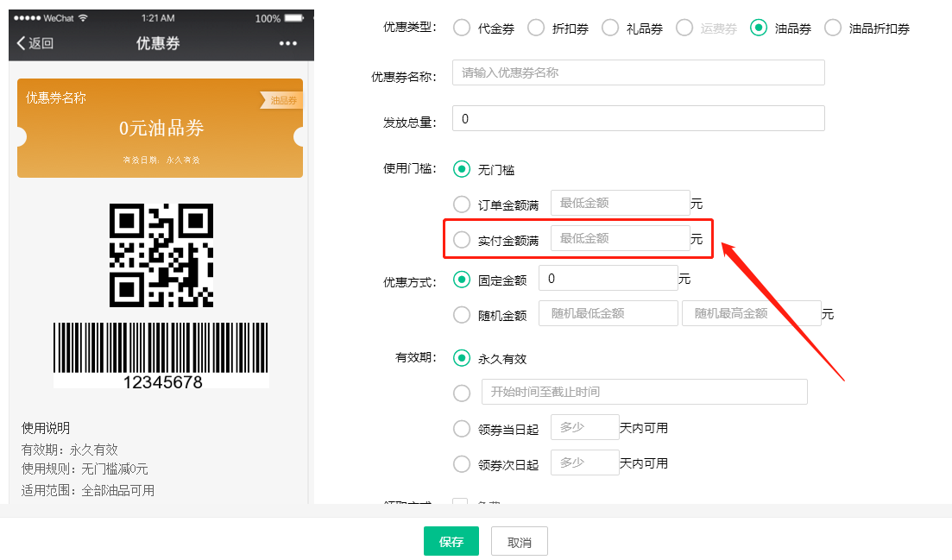The image size is (952, 560).
Task: Choose the 实付金额满 threshold option
Action: (x=462, y=240)
